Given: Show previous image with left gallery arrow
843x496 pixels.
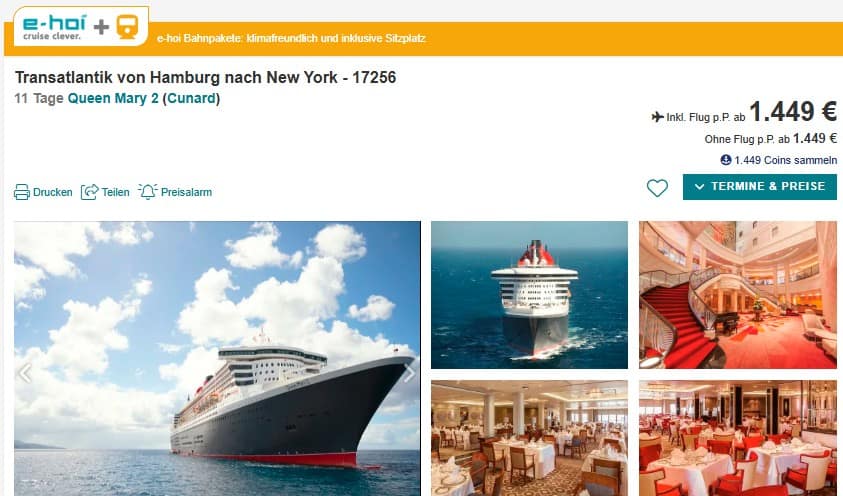Looking at the screenshot, I should pos(25,373).
